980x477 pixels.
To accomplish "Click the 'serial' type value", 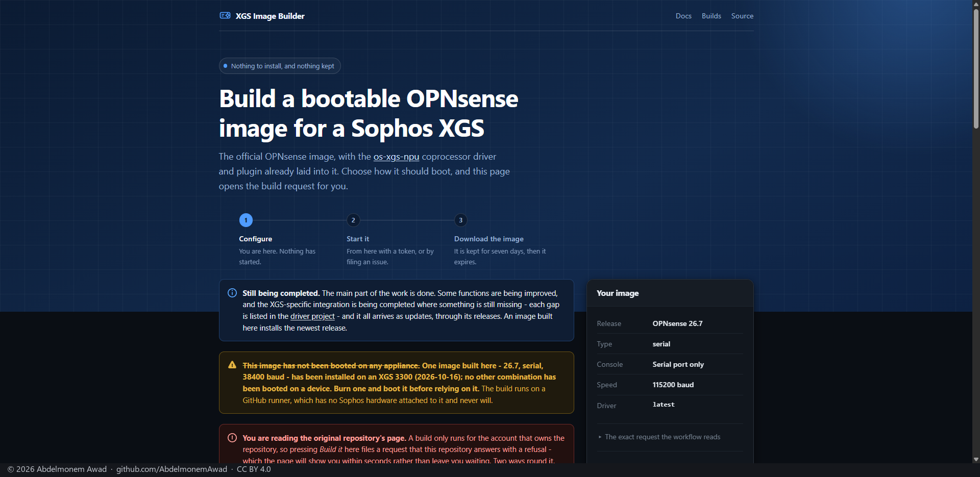I will [x=661, y=344].
